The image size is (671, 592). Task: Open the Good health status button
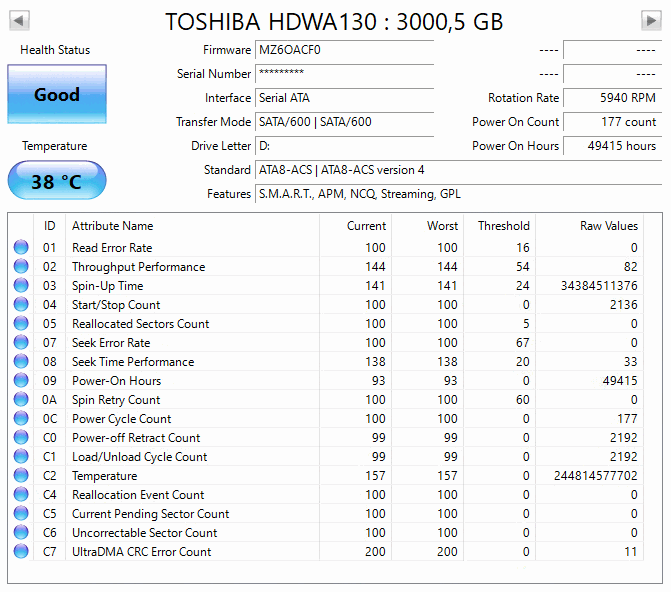click(x=57, y=94)
